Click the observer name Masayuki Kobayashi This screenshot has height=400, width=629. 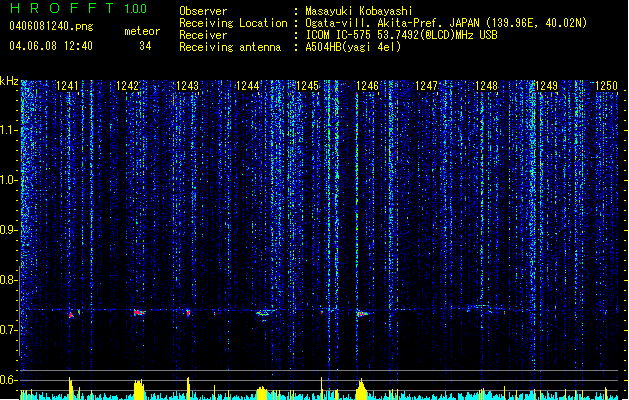359,11
